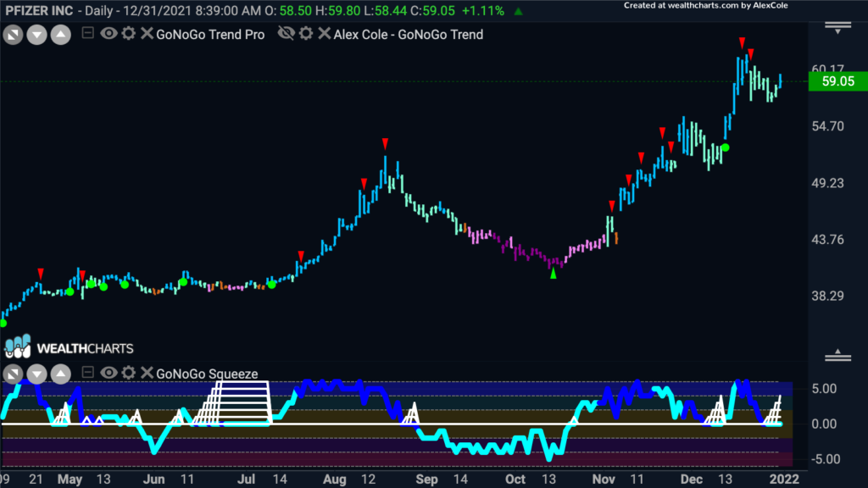
Task: Click the O: 58.50 open value in the header
Action: tap(288, 10)
